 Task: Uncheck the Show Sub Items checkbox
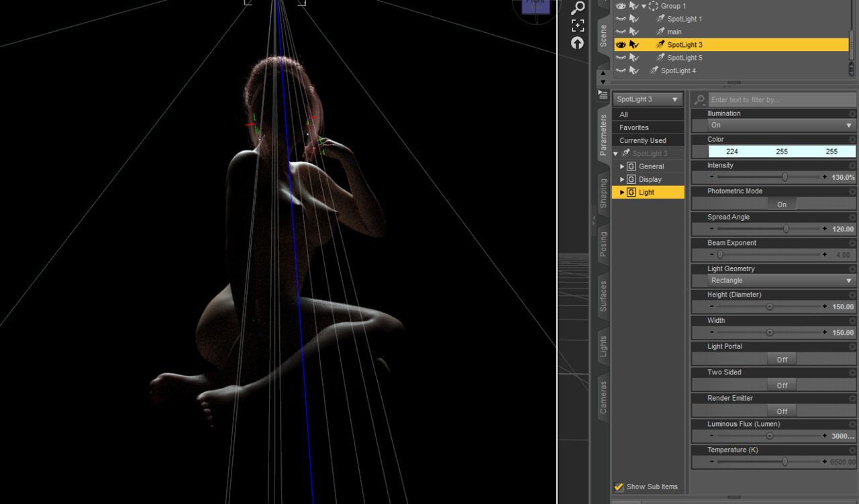(619, 487)
